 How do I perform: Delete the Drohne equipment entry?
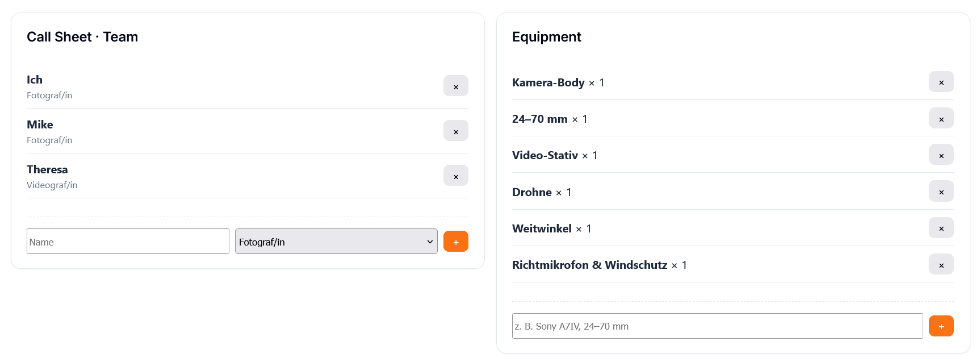point(941,192)
